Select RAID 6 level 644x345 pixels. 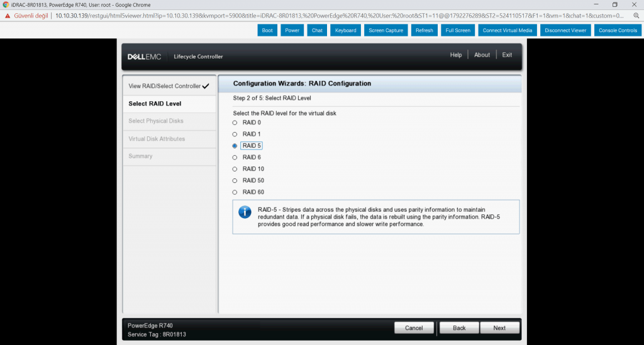click(235, 158)
